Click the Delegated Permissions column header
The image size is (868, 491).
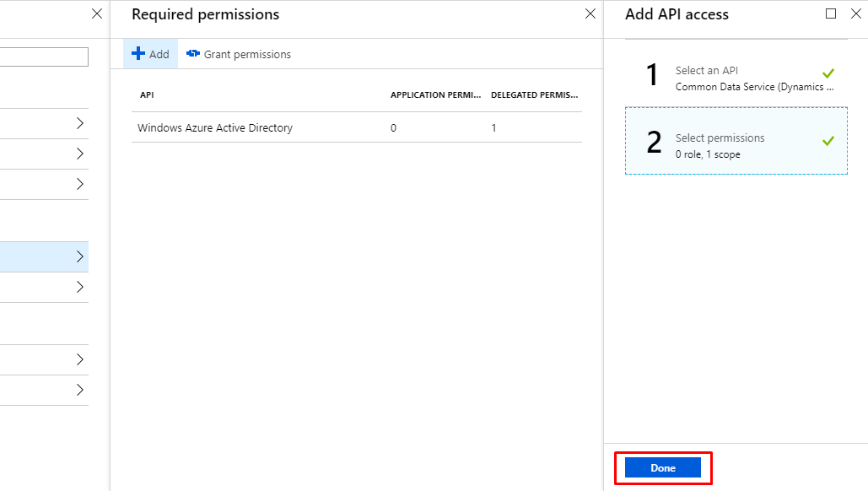tap(534, 95)
